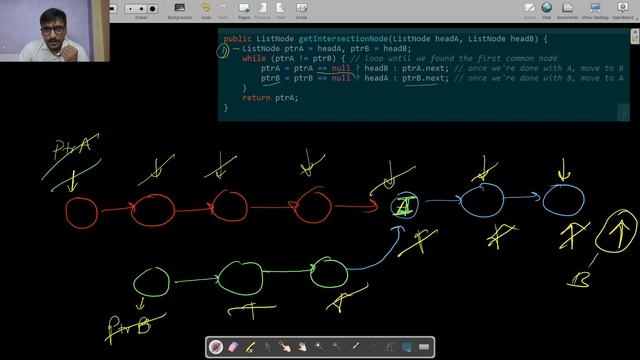Open the Documents mode
This screenshot has width=640, height=360.
coord(567,11)
